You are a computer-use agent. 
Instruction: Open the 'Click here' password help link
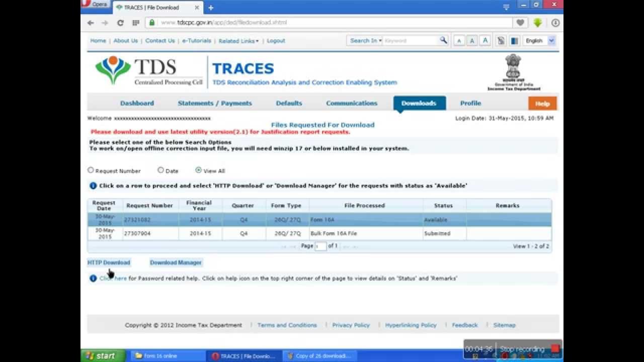tap(113, 278)
